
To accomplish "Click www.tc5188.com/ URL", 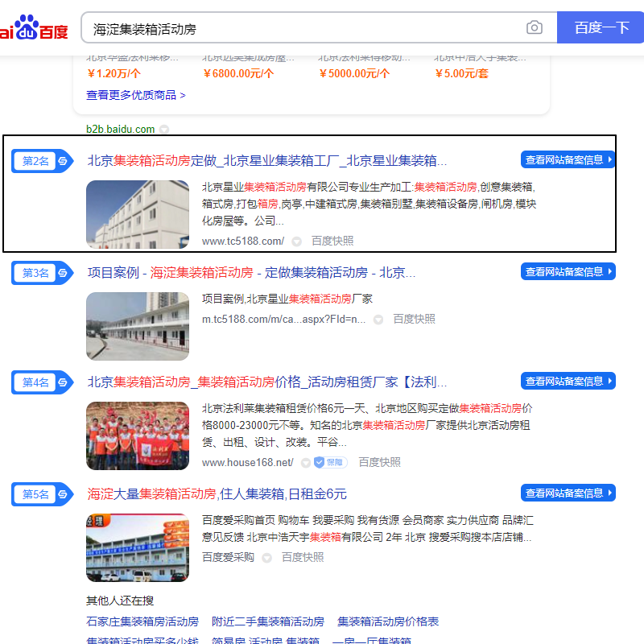I will [243, 241].
